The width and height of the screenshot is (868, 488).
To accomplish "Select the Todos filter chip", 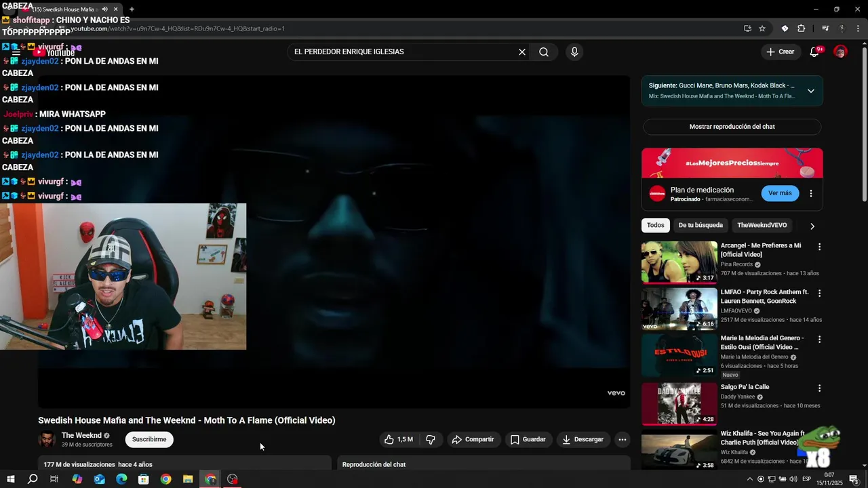I will tap(655, 226).
